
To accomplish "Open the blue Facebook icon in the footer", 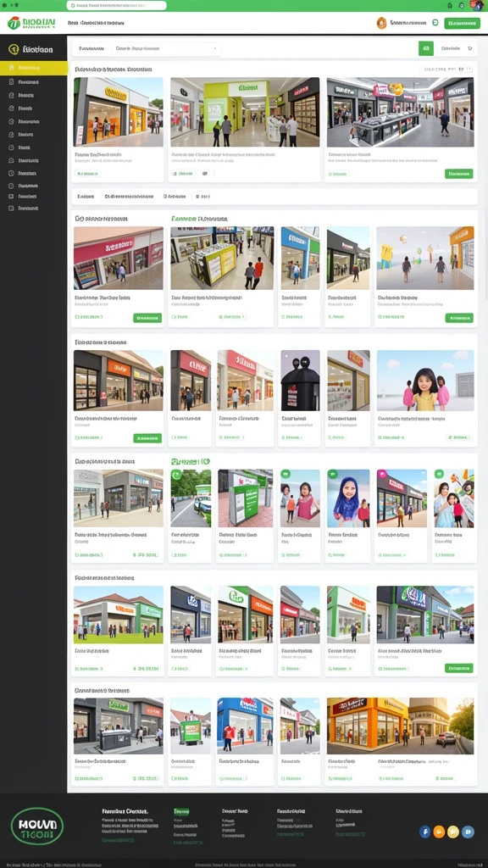I will (425, 832).
